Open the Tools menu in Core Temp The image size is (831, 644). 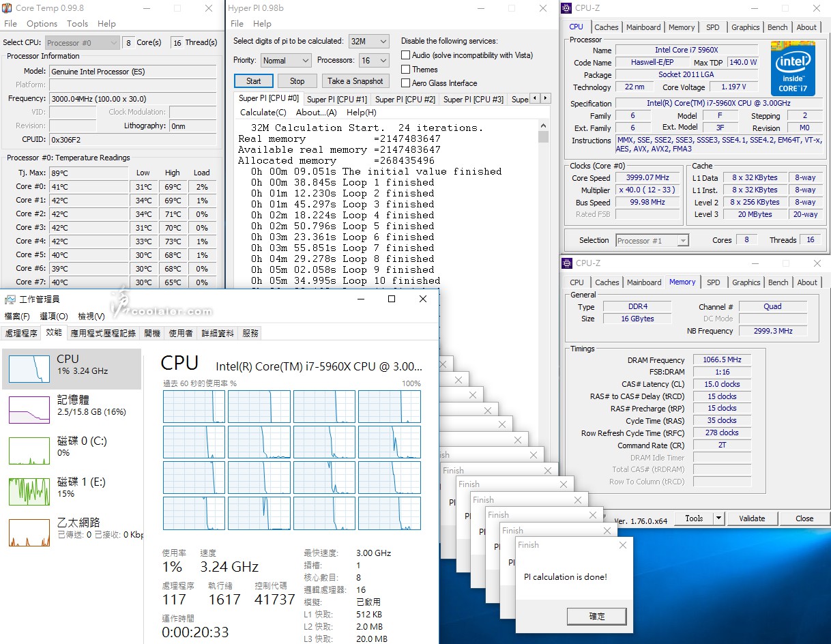[x=77, y=23]
